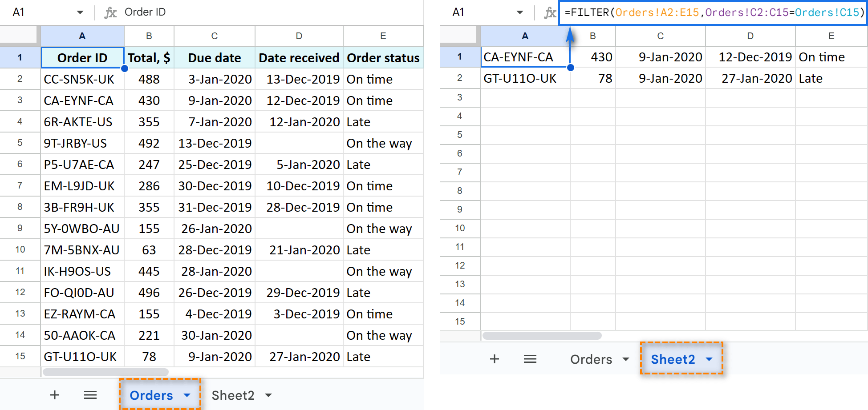Use the horizontal scrollbar in Sheet2 window
The width and height of the screenshot is (868, 410).
tap(542, 335)
